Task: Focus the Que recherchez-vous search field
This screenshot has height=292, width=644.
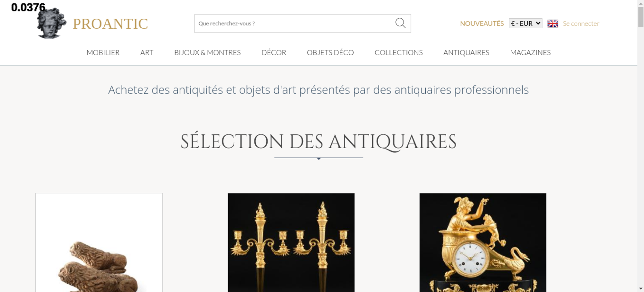Action: 295,23
